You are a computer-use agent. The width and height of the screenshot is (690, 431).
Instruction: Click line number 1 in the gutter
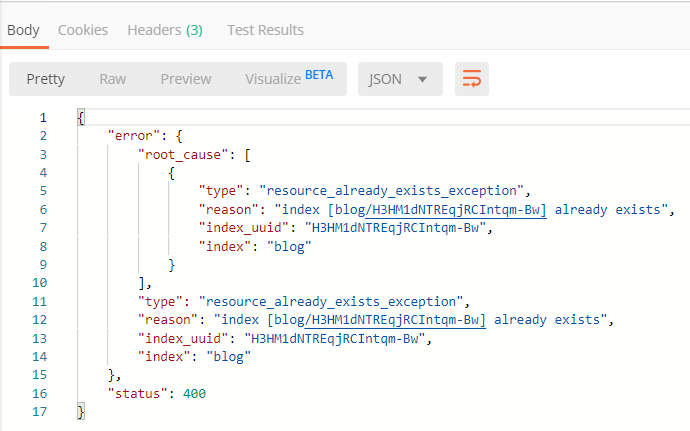click(x=42, y=118)
